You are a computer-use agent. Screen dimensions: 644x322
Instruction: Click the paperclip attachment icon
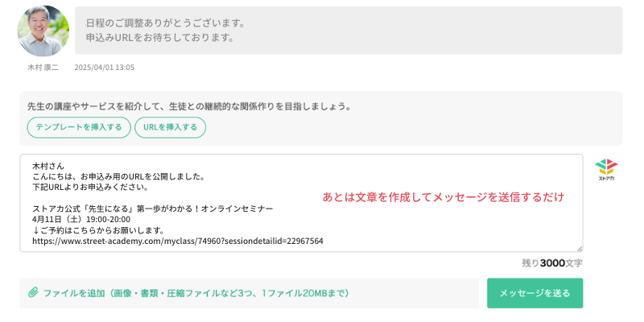click(x=33, y=293)
